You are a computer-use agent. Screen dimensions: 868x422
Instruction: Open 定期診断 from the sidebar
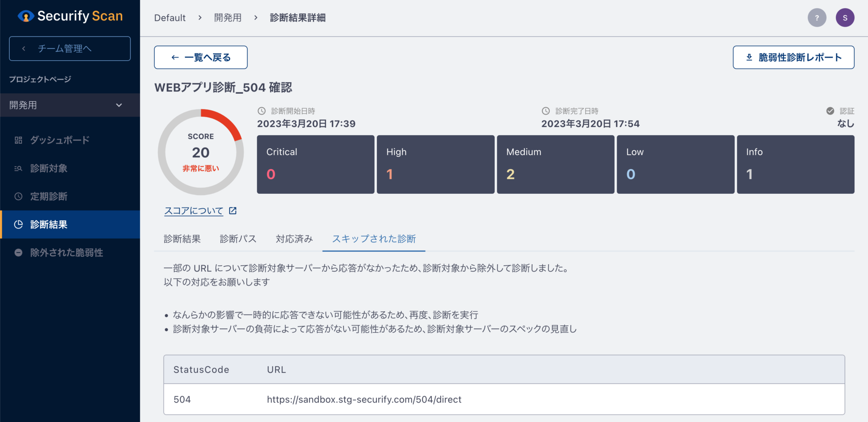coord(18,196)
